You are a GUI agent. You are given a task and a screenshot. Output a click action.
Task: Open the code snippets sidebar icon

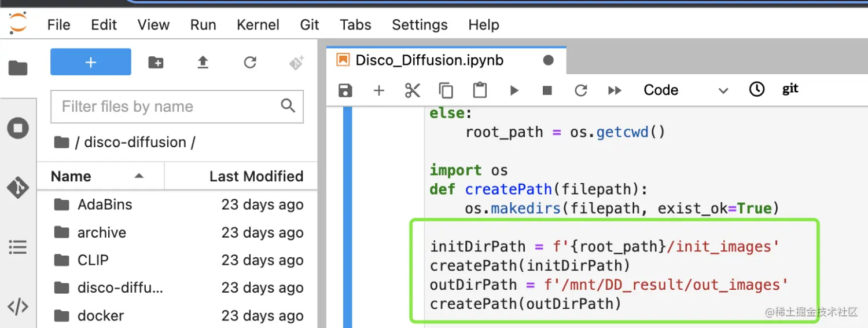[x=18, y=307]
